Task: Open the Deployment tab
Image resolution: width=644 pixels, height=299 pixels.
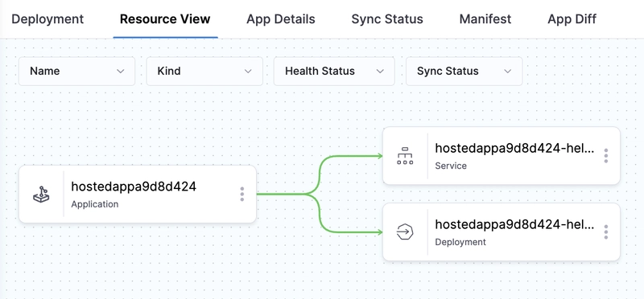Action: (47, 18)
